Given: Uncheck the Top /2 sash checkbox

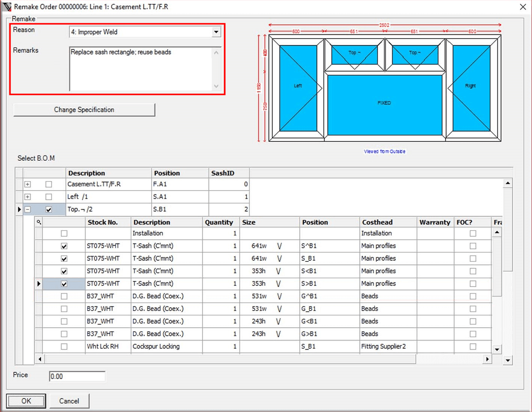Looking at the screenshot, I should point(49,210).
